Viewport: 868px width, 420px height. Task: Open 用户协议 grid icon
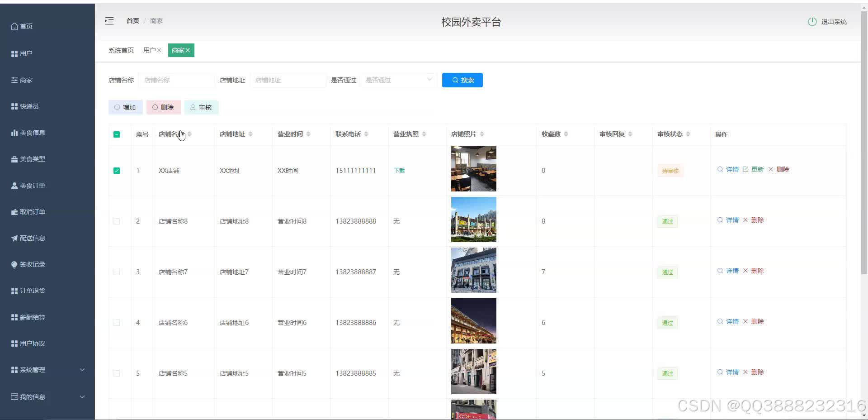click(x=14, y=344)
